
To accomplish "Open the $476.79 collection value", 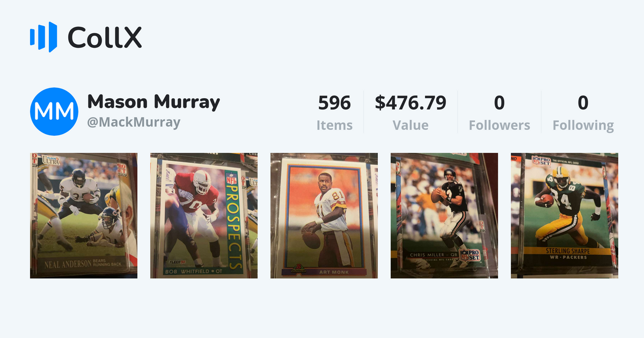I will pyautogui.click(x=411, y=102).
